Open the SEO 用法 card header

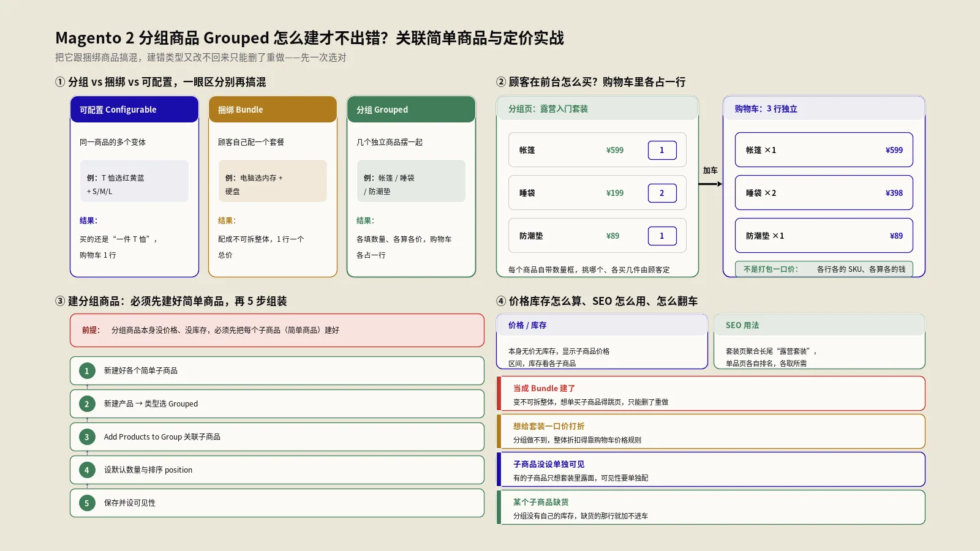[819, 325]
